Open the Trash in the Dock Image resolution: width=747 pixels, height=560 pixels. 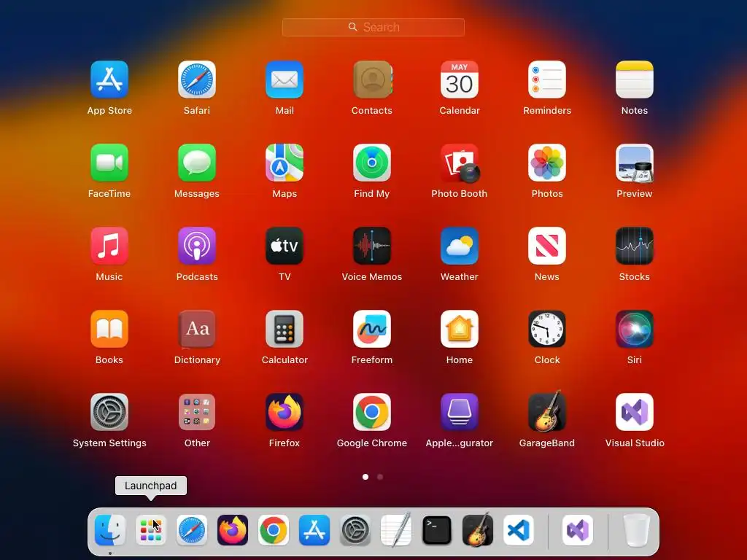(x=636, y=530)
